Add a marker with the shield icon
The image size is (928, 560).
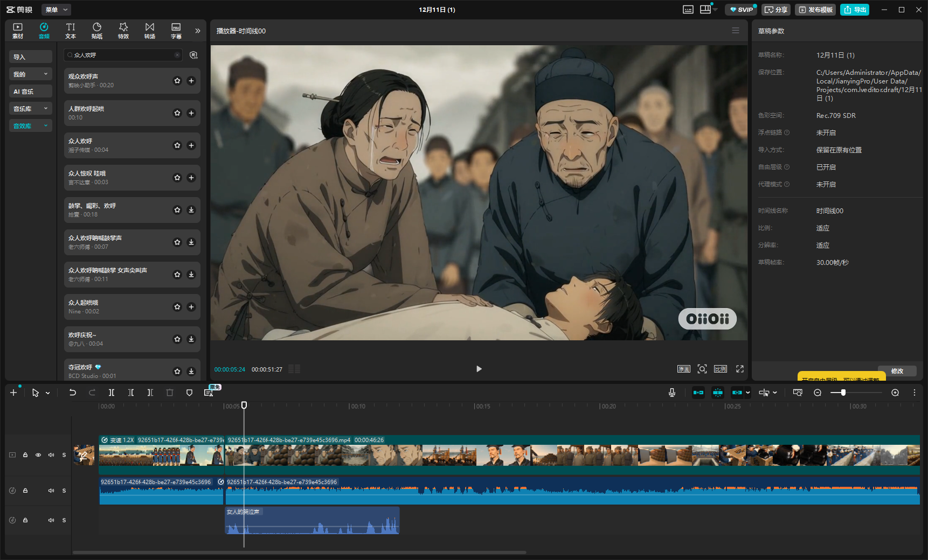189,393
